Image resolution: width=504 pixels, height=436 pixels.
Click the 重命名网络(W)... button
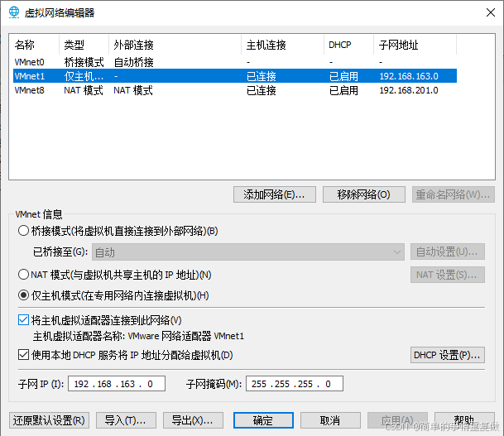coord(454,194)
